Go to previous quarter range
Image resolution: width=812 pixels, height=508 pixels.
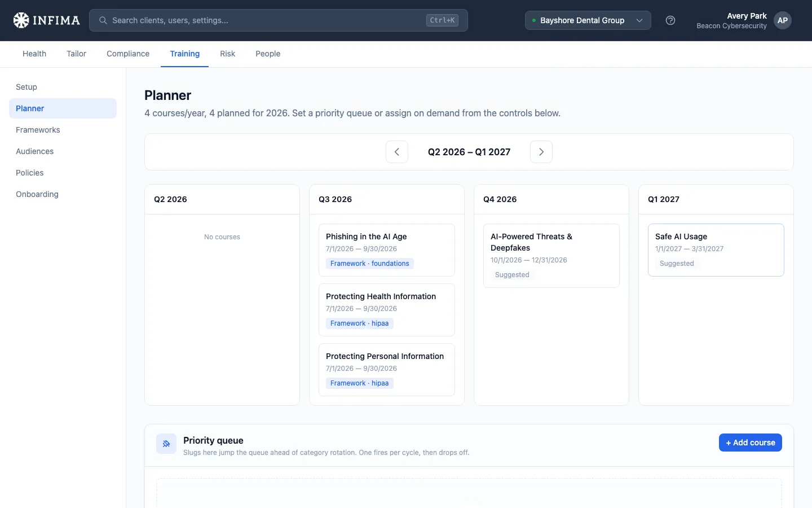click(397, 152)
